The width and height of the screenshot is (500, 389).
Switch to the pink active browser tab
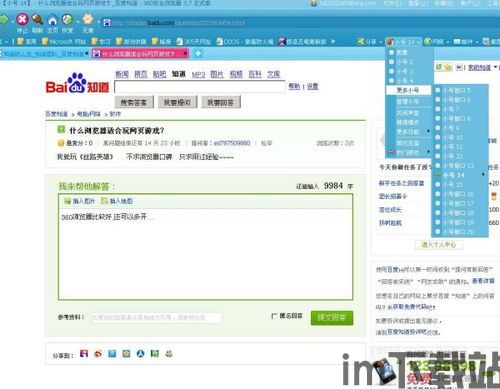coord(140,54)
